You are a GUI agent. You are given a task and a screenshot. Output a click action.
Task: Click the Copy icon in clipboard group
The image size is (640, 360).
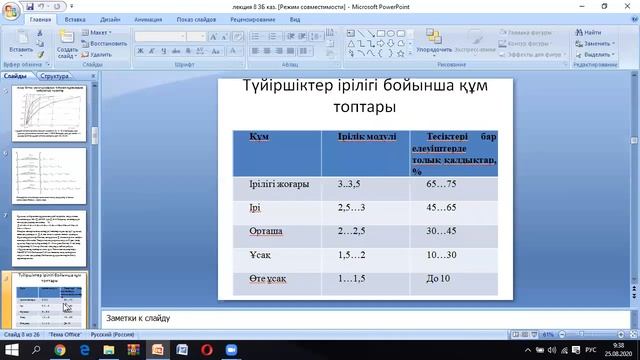[40, 44]
